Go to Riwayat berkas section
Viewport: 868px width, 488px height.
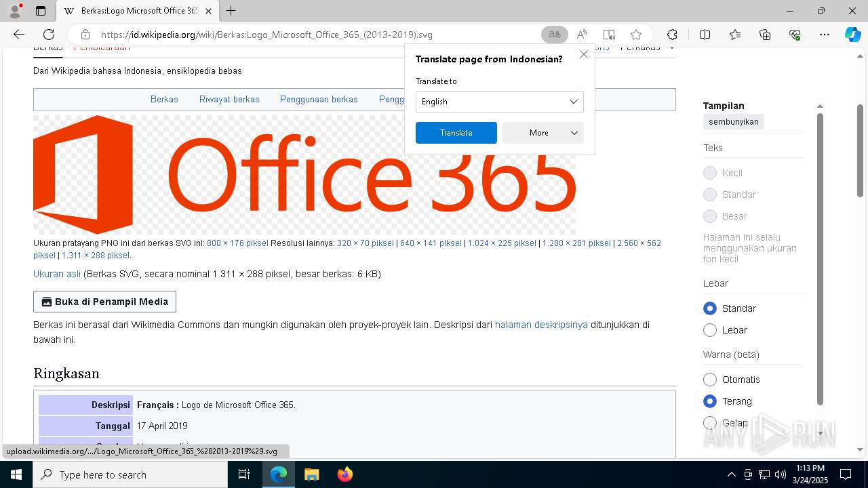coord(229,99)
